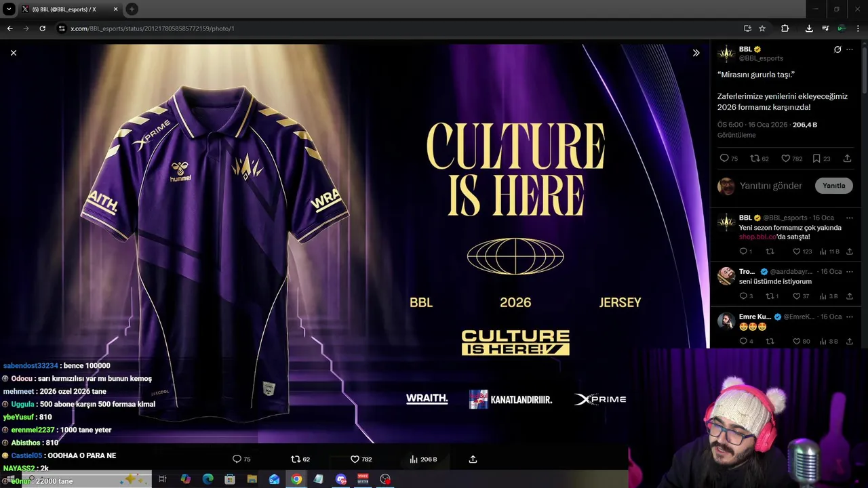Share Emre Ku's emoji reply
The image size is (868, 488).
pyautogui.click(x=849, y=342)
